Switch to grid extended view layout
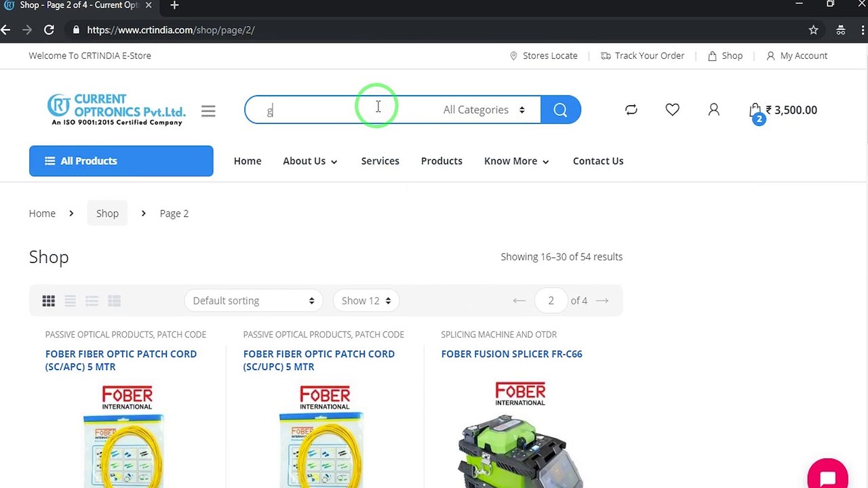This screenshot has height=488, width=868. coord(71,301)
